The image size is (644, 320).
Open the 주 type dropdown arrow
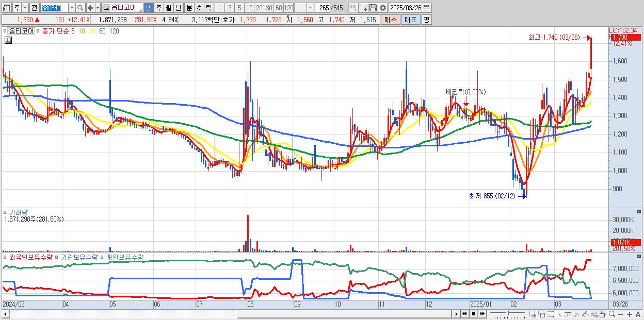point(25,8)
